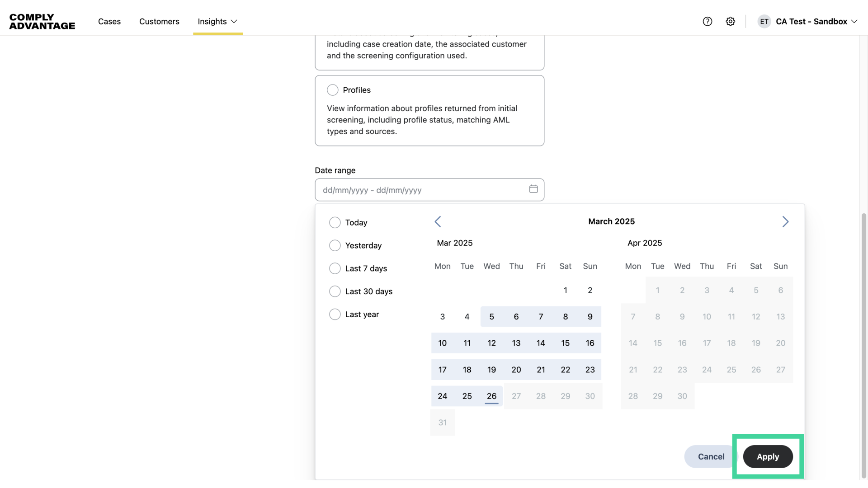Open the settings gear icon
Viewport: 868px width, 488px height.
pyautogui.click(x=731, y=21)
